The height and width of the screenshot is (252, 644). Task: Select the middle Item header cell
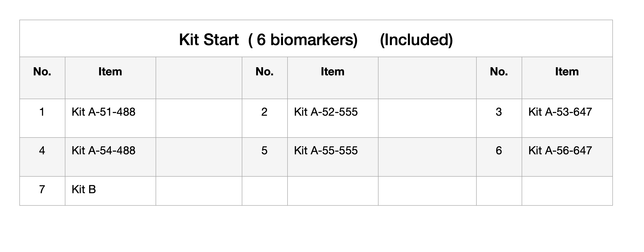tap(333, 78)
